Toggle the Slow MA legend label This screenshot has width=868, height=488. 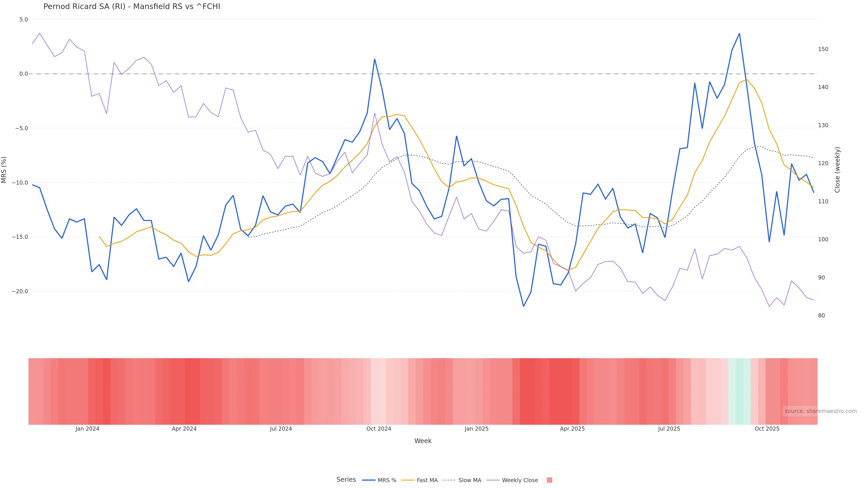[x=470, y=480]
